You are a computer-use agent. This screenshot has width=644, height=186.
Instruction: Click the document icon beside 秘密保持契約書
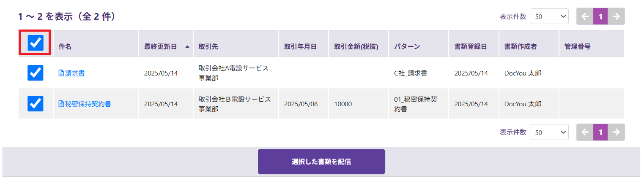pyautogui.click(x=61, y=104)
